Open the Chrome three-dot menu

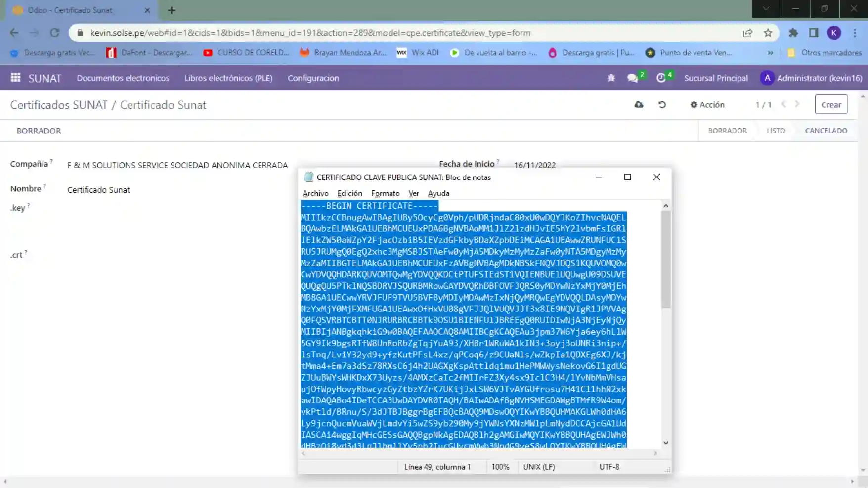coord(855,33)
